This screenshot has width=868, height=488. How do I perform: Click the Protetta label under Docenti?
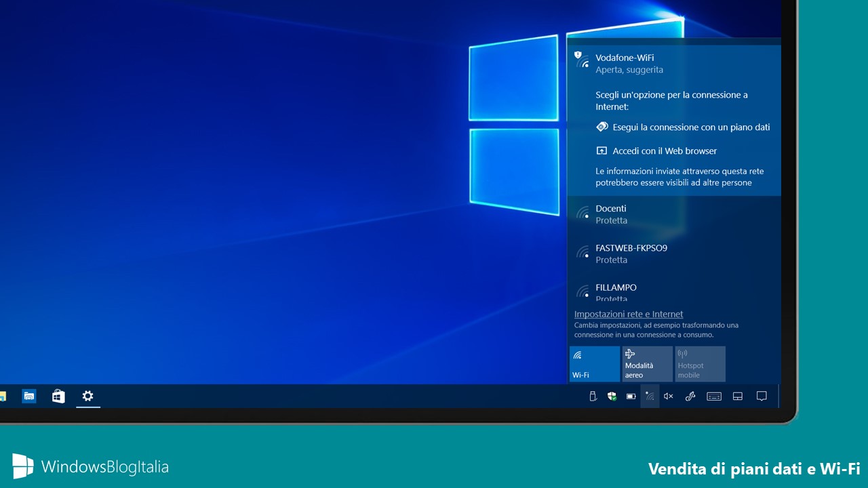point(612,220)
